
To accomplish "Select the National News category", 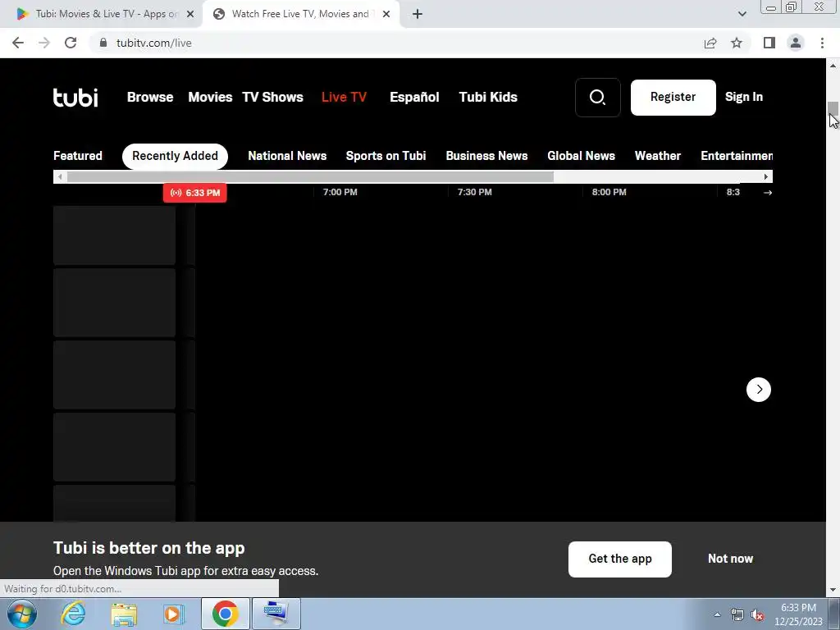I will pos(287,156).
